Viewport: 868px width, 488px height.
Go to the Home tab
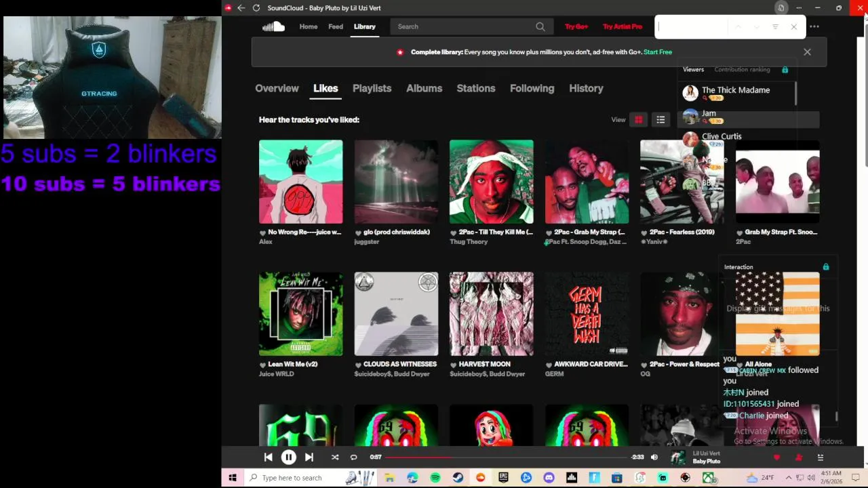click(x=309, y=26)
